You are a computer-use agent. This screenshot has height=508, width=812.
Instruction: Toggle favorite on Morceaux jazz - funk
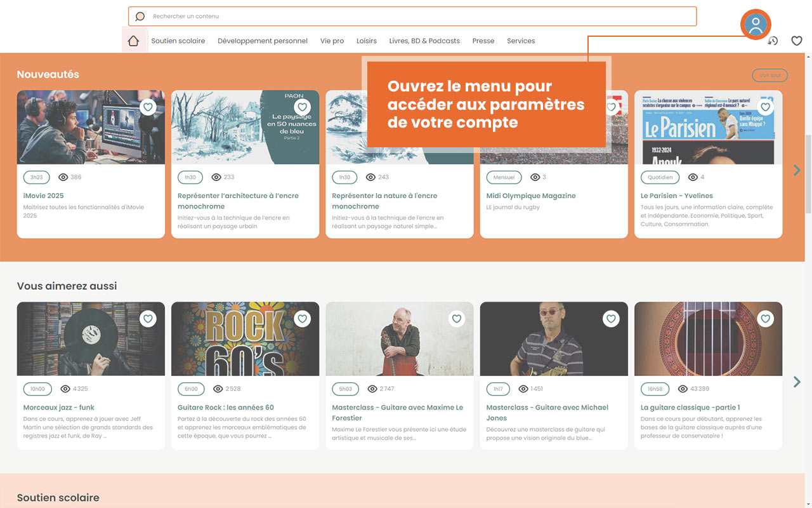point(148,319)
